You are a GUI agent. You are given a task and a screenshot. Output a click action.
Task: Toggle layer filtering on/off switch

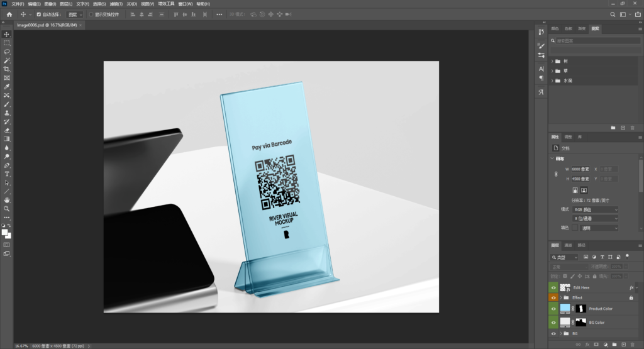(627, 256)
